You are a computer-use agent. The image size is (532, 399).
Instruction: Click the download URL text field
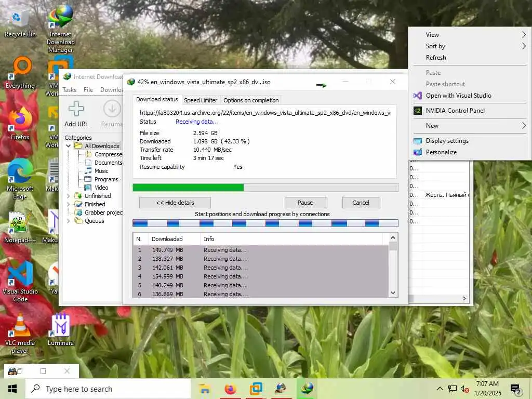click(x=265, y=113)
